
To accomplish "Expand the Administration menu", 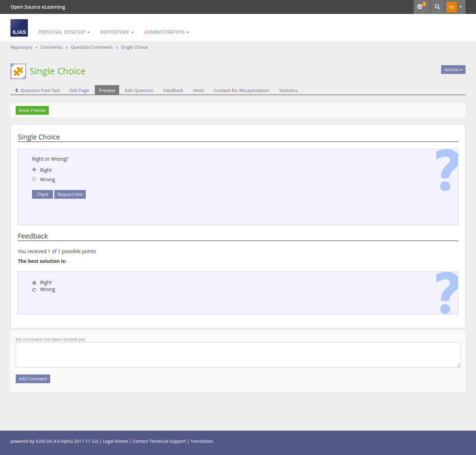I will tap(167, 32).
